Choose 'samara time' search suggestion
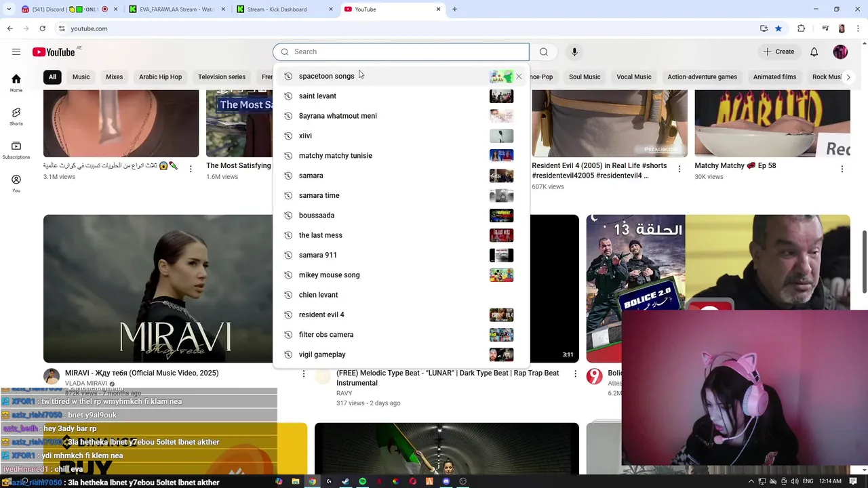Viewport: 868px width, 488px height. pyautogui.click(x=401, y=195)
